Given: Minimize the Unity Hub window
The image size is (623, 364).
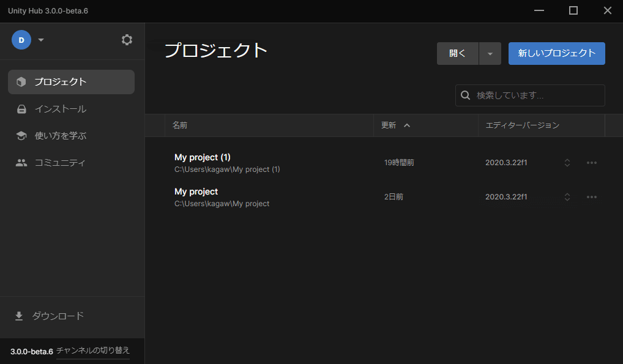Looking at the screenshot, I should (x=539, y=11).
